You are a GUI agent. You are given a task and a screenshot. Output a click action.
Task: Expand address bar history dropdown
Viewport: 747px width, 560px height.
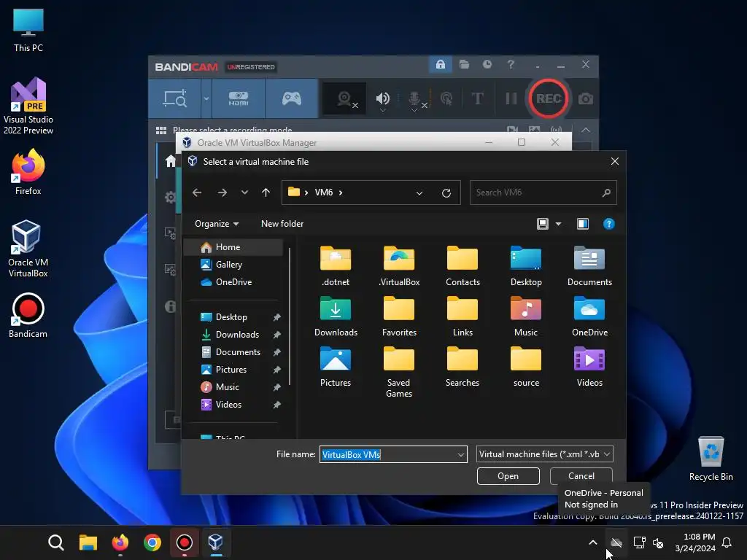point(419,192)
